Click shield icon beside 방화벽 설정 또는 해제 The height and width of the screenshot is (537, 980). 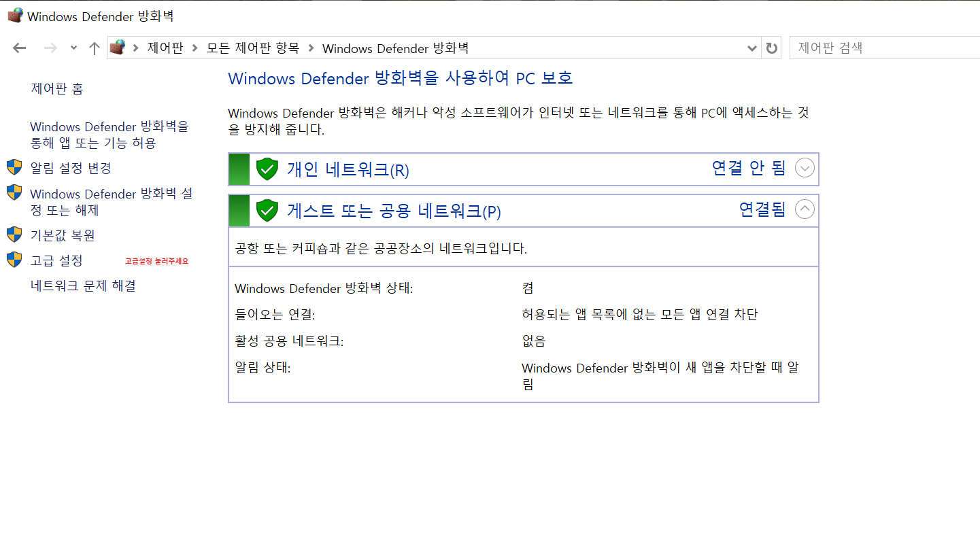coord(14,192)
